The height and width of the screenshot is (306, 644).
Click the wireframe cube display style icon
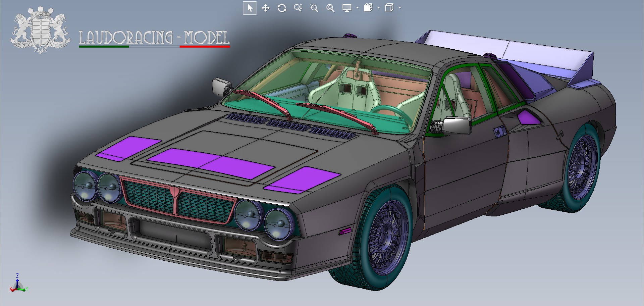pyautogui.click(x=389, y=8)
